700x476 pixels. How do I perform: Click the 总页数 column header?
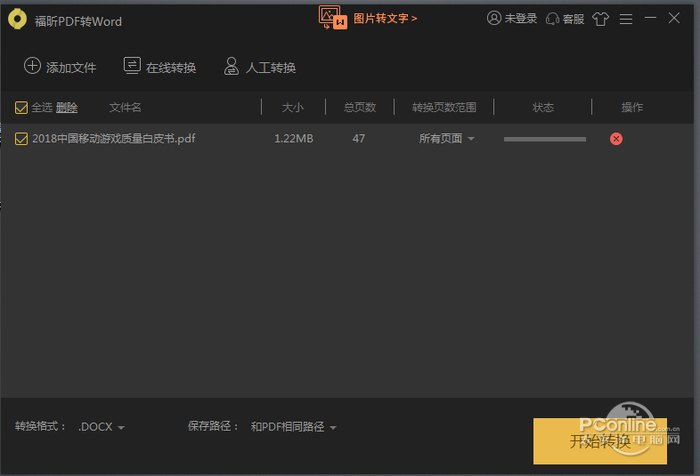click(x=360, y=107)
